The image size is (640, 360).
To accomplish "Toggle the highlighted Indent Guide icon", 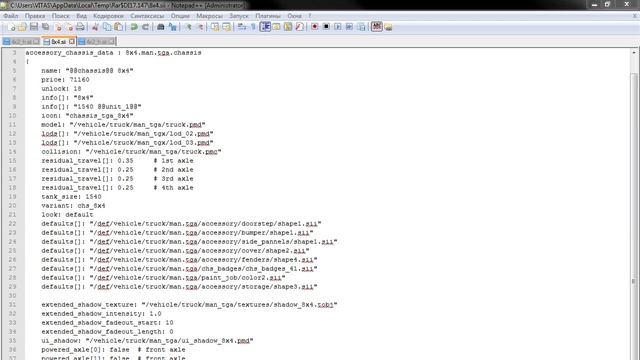I will [265, 27].
